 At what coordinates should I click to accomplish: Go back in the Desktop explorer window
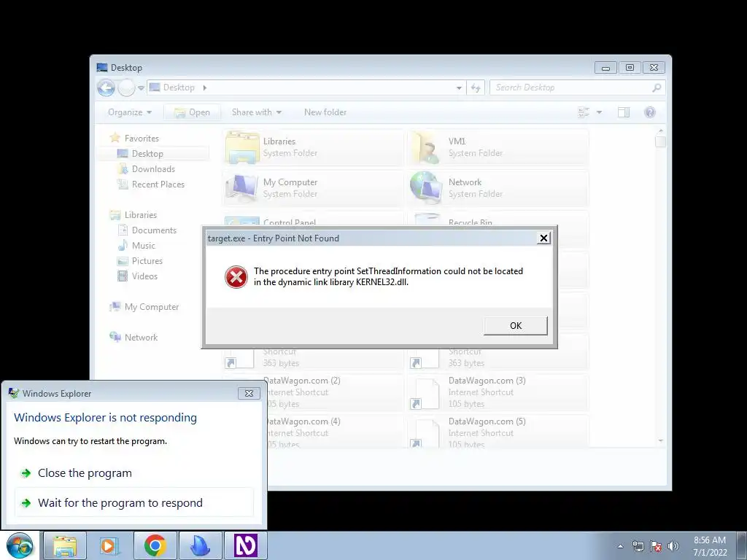click(x=107, y=87)
